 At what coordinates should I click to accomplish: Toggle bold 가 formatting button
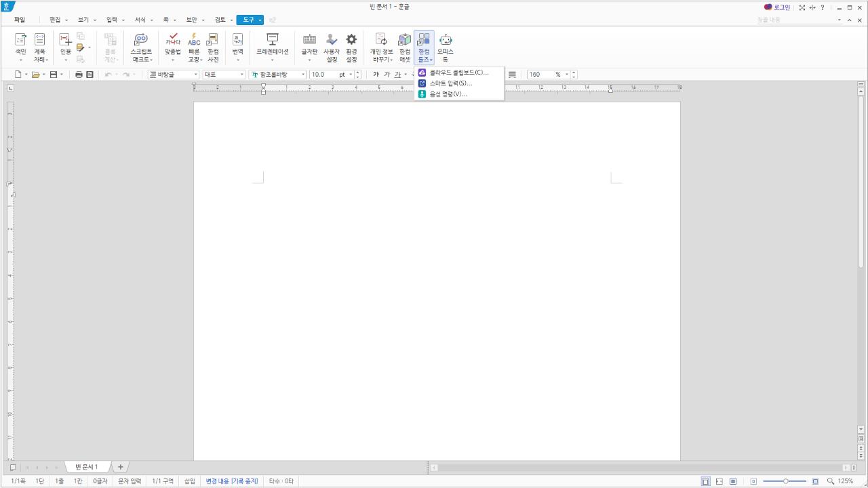pyautogui.click(x=376, y=75)
